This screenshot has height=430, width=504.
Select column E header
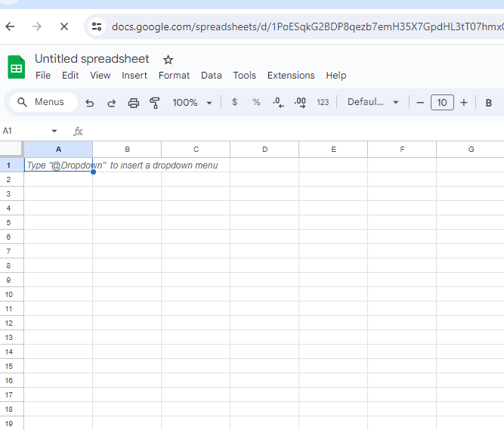(x=333, y=149)
